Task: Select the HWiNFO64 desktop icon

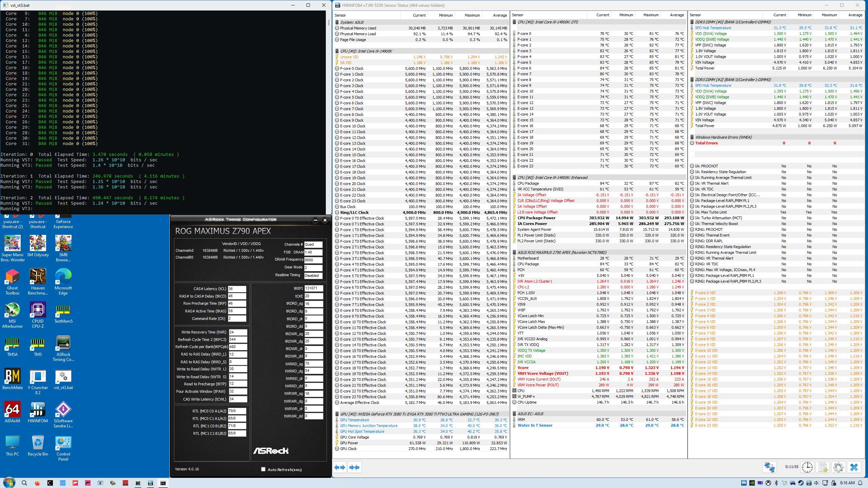Action: [38, 412]
